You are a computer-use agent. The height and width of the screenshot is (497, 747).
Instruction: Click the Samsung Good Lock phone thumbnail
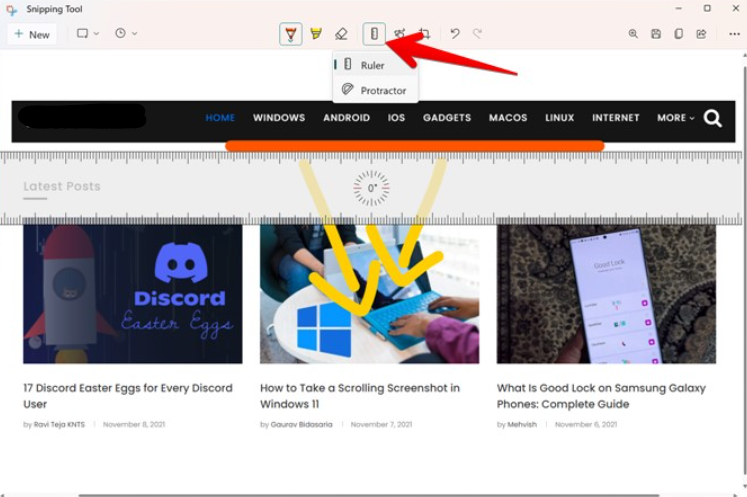pyautogui.click(x=606, y=294)
